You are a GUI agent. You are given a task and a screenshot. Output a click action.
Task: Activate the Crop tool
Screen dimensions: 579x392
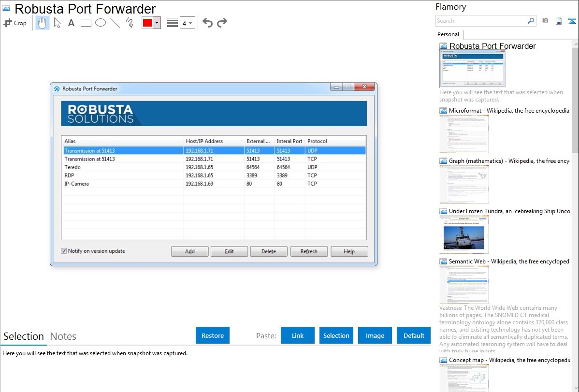(15, 23)
